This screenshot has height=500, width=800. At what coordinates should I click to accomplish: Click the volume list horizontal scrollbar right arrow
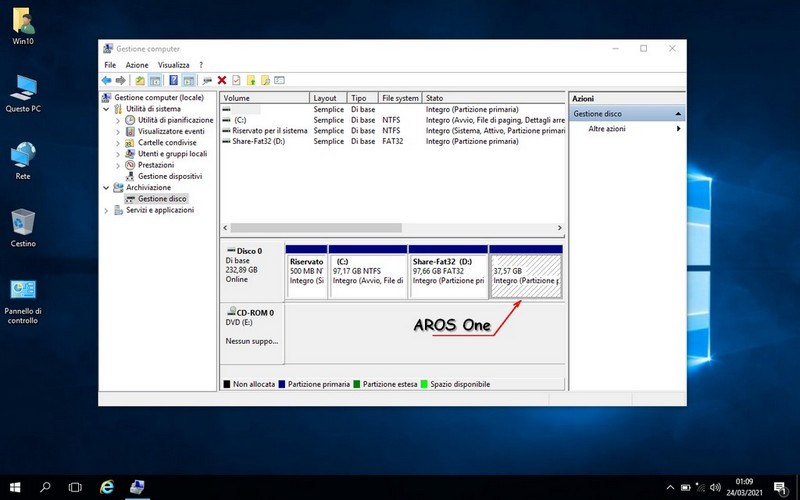coord(561,228)
